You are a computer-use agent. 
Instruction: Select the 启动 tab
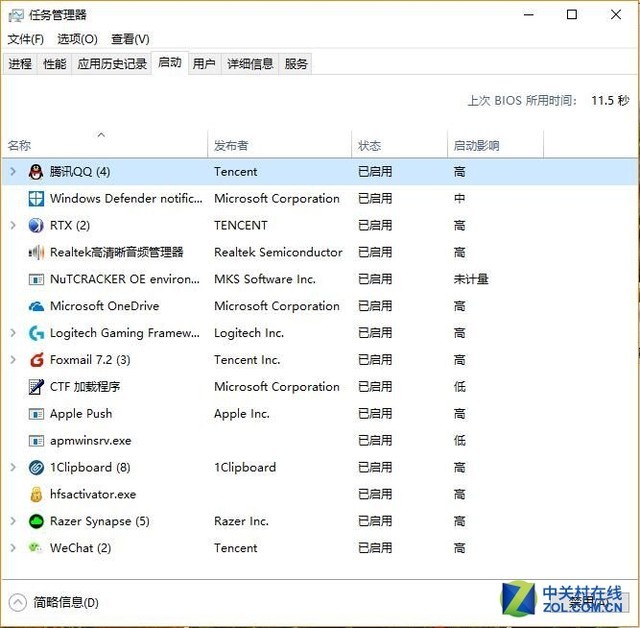click(170, 63)
